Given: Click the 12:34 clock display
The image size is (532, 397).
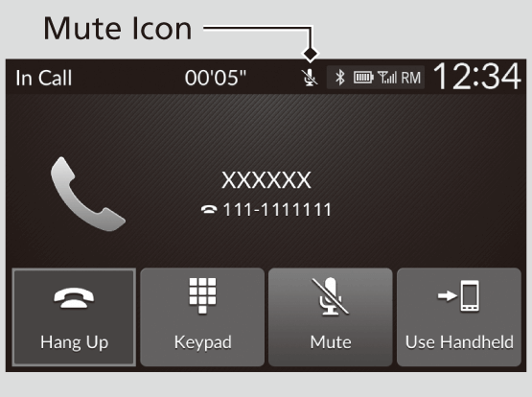Looking at the screenshot, I should tap(477, 77).
